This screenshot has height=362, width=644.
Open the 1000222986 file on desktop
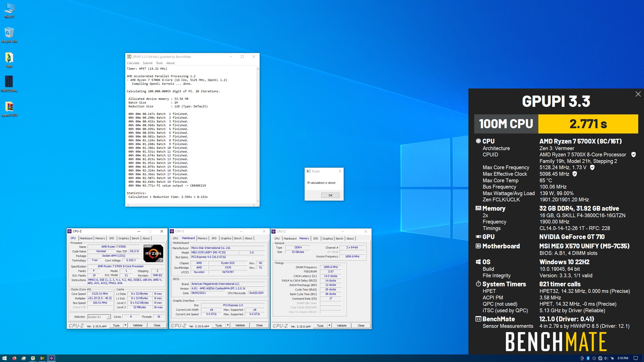pyautogui.click(x=9, y=84)
